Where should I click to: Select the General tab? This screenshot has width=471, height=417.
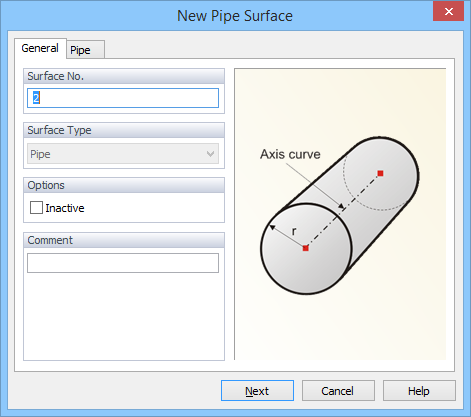pyautogui.click(x=40, y=48)
